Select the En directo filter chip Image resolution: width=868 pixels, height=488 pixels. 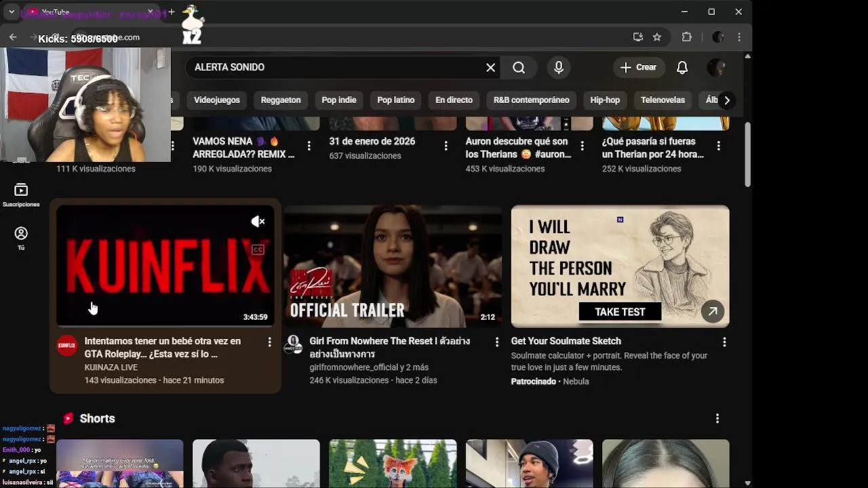454,100
